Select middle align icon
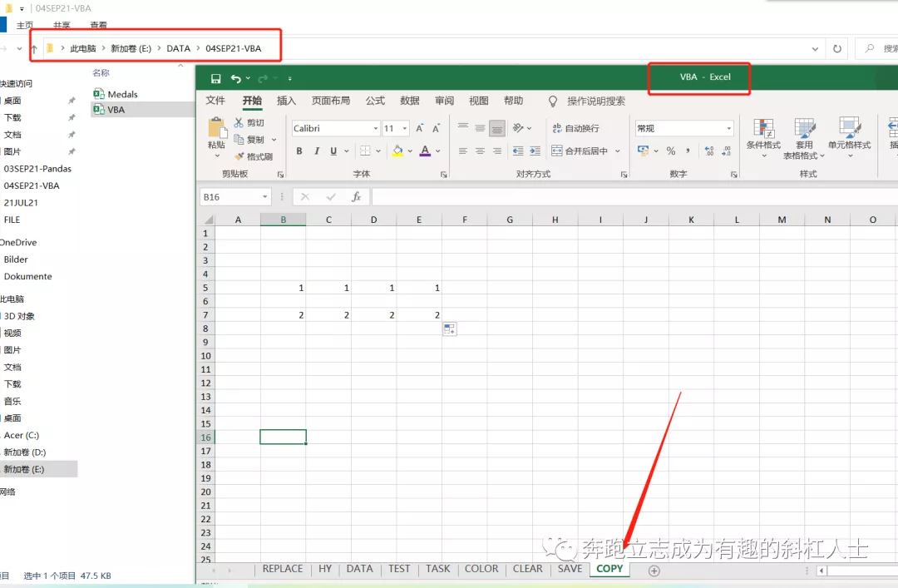 (480, 128)
